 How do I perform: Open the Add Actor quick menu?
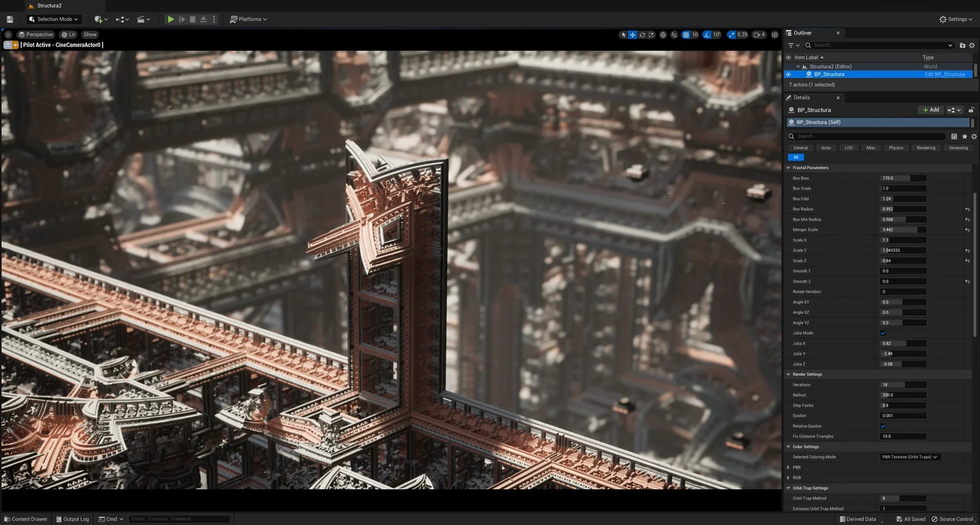(x=98, y=19)
